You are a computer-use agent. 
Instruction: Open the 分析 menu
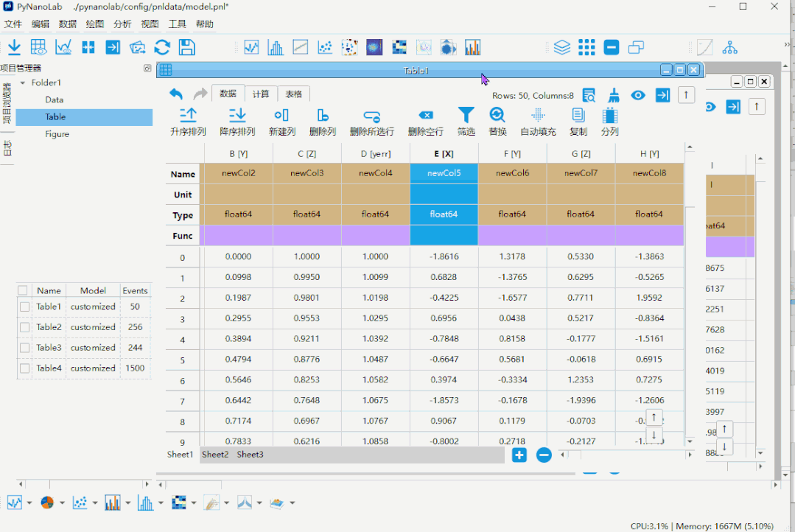click(122, 24)
